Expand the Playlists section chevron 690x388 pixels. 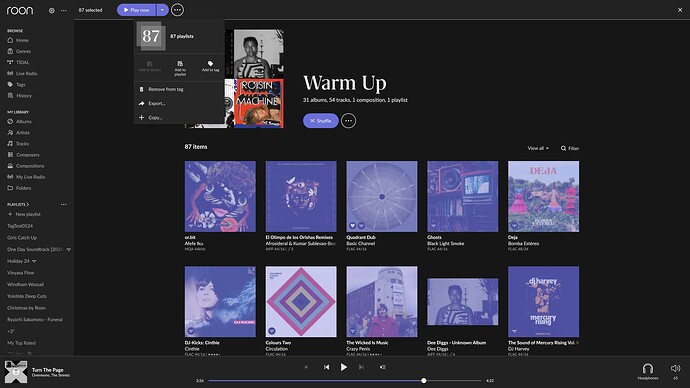click(28, 205)
